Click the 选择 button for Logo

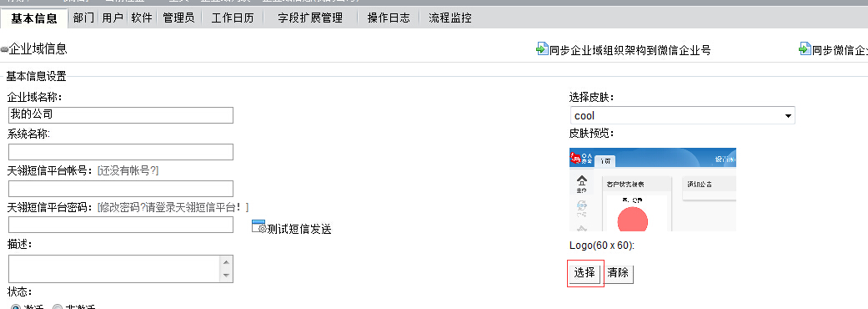(x=585, y=273)
